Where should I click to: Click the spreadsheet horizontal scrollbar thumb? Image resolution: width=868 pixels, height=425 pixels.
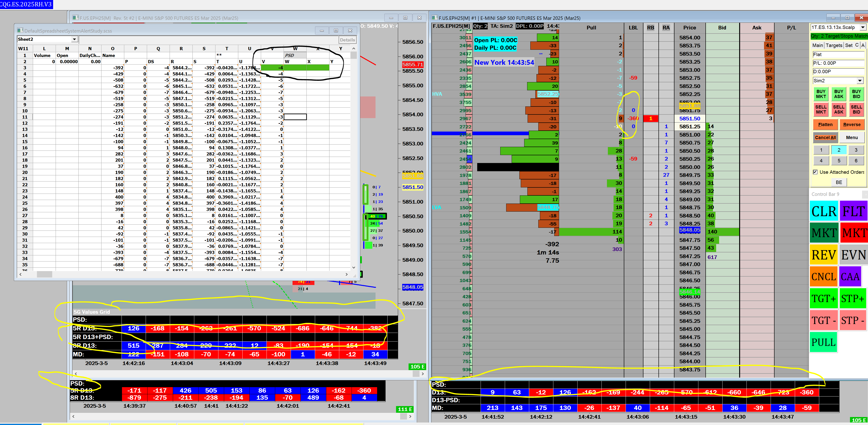pyautogui.click(x=44, y=274)
